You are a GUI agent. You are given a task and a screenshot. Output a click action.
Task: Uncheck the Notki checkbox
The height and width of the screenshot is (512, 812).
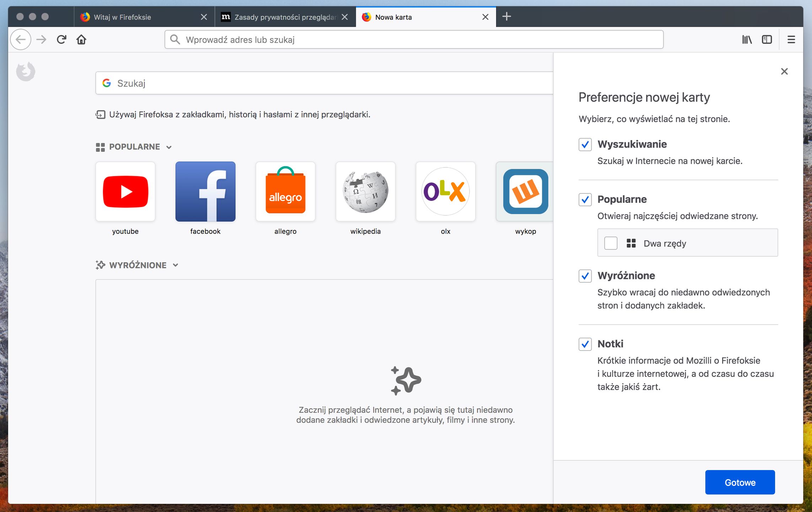[x=585, y=344]
